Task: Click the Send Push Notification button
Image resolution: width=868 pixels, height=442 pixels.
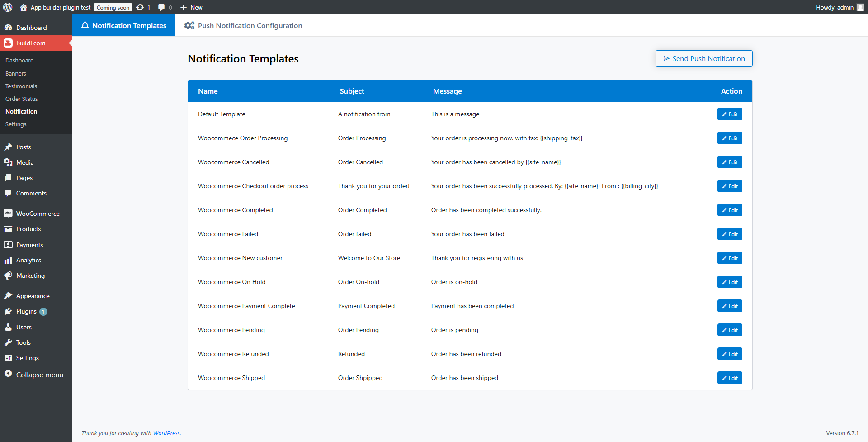Action: (703, 58)
